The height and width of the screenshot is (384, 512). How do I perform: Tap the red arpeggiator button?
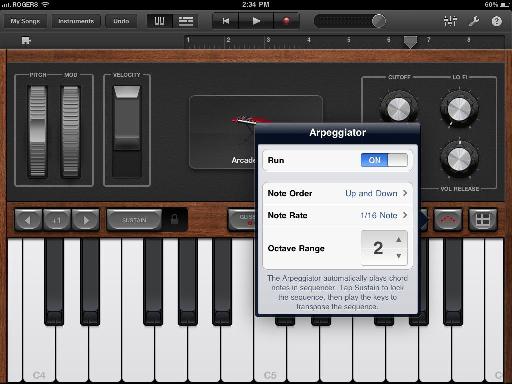(x=447, y=220)
